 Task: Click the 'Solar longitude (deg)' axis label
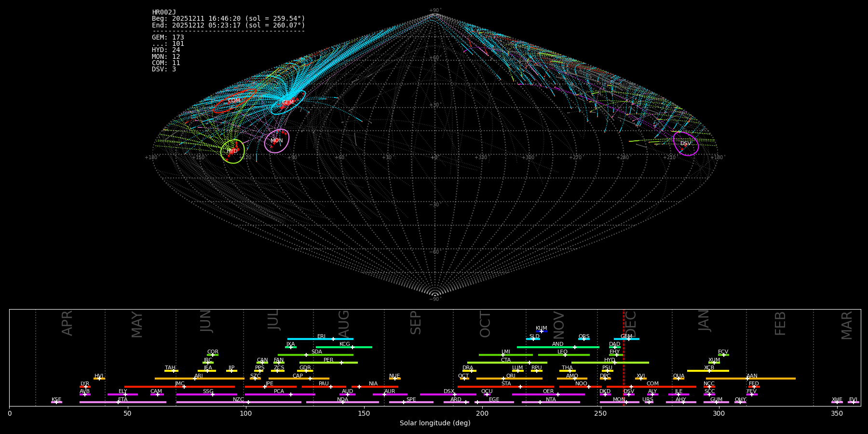click(x=434, y=423)
